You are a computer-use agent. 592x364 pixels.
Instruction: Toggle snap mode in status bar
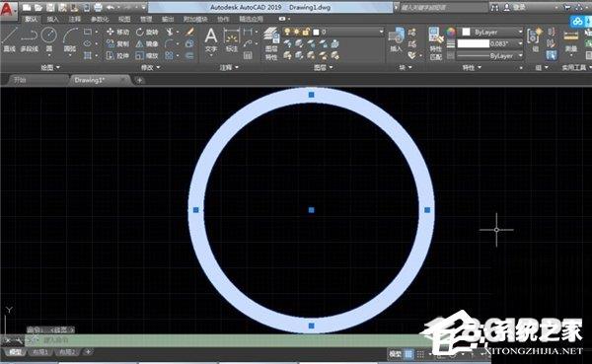click(x=420, y=354)
